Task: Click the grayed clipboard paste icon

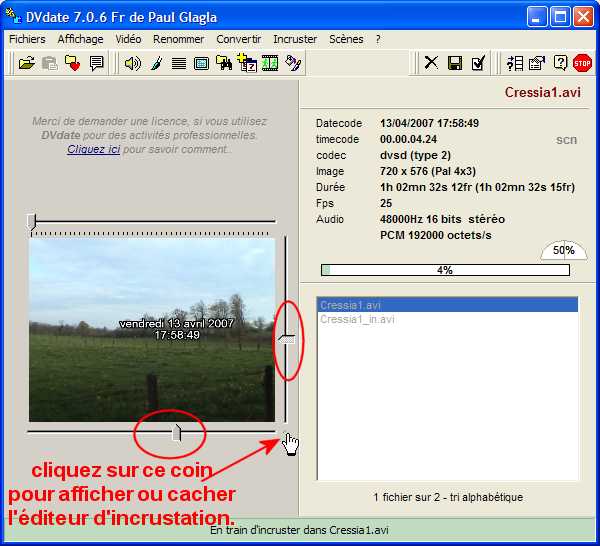Action: (50, 63)
